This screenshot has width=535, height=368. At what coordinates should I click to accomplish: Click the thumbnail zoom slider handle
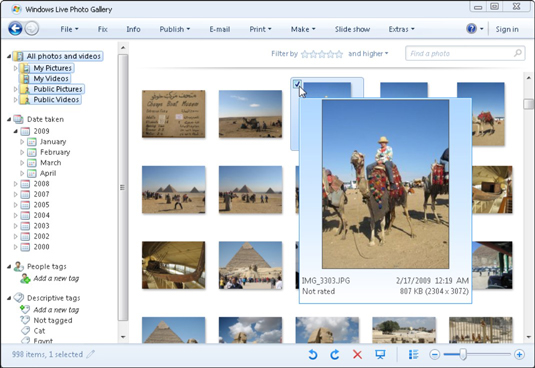pos(463,355)
